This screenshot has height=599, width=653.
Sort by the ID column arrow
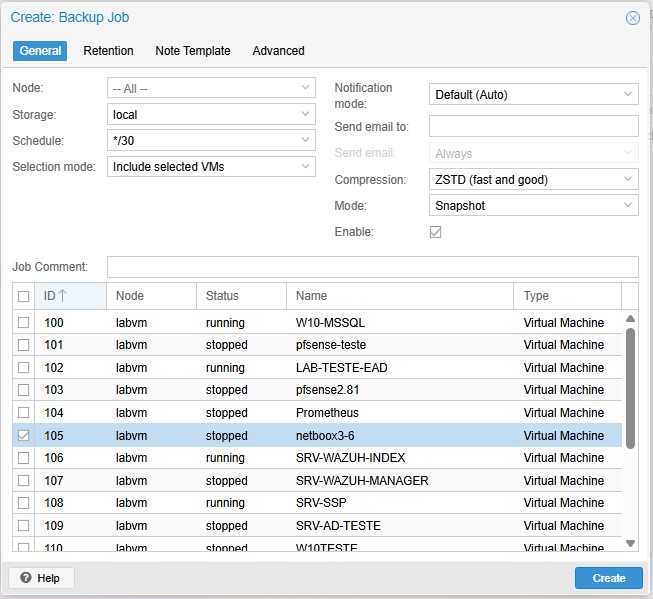tap(63, 296)
